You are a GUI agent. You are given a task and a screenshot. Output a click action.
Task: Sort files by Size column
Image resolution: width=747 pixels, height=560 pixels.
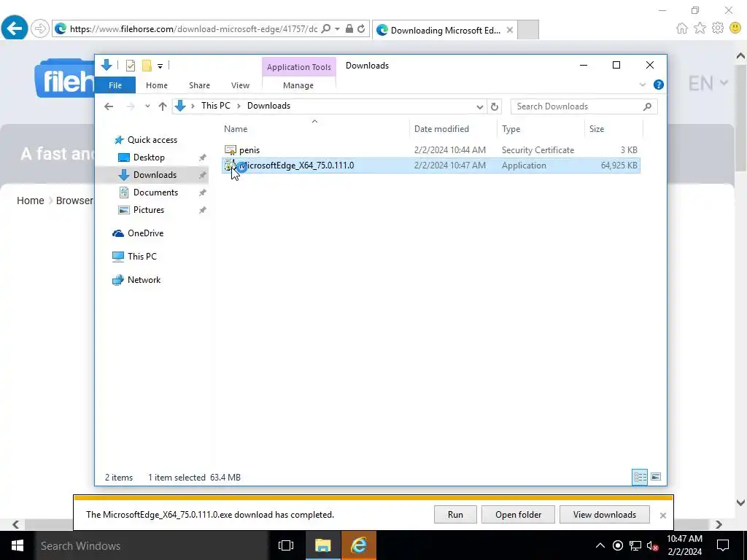click(x=614, y=128)
